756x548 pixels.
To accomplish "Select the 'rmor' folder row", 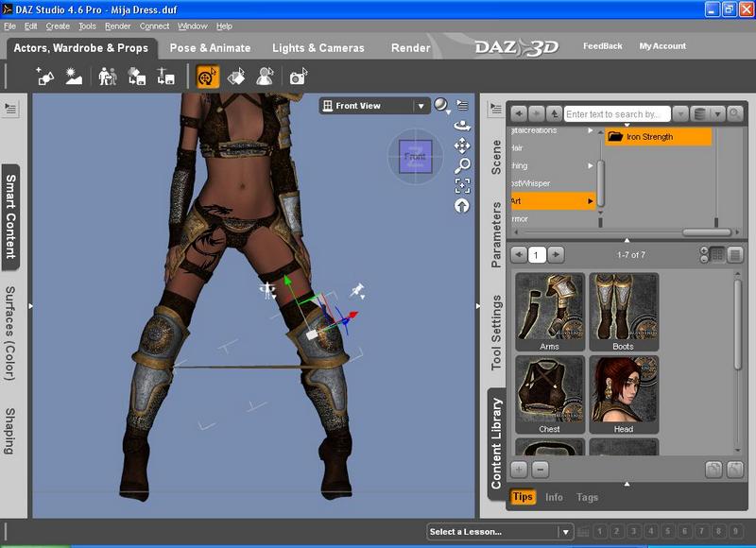I will [554, 219].
